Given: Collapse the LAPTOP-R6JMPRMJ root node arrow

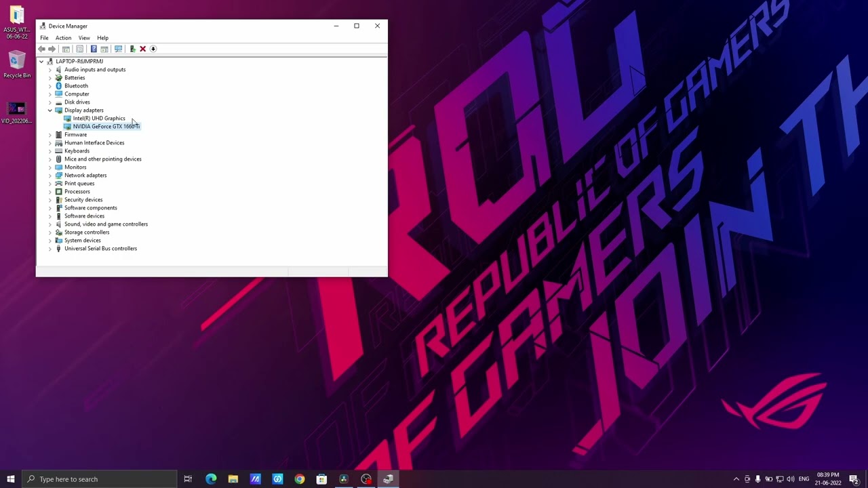Looking at the screenshot, I should [x=41, y=62].
